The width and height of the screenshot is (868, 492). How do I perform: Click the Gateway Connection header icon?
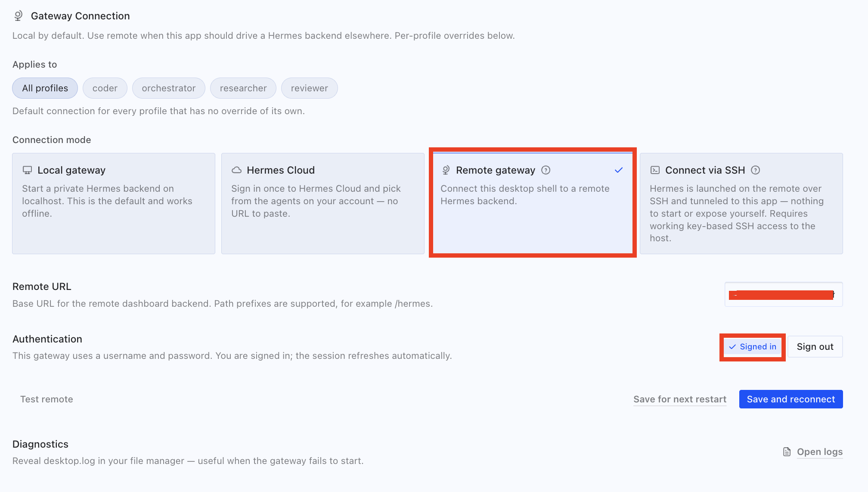pos(18,16)
